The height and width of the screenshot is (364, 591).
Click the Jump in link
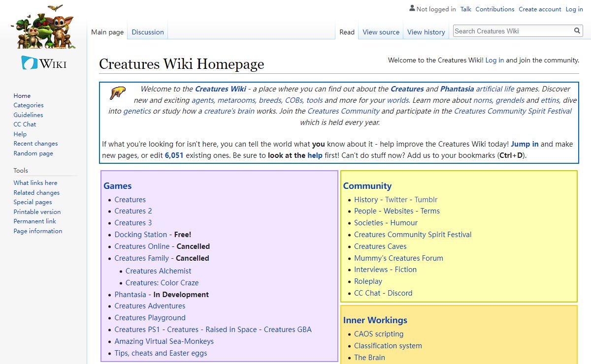(525, 144)
